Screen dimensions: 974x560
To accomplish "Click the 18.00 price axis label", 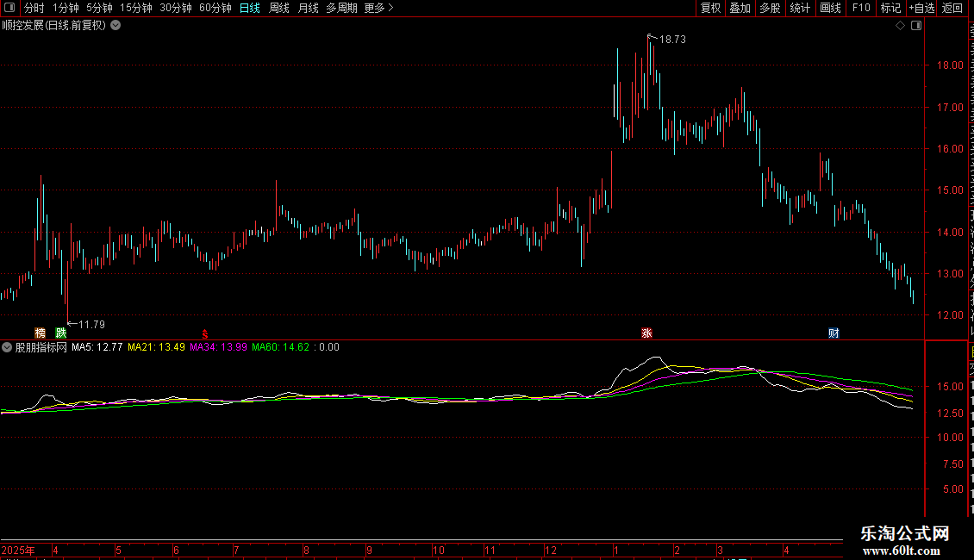I will (x=951, y=65).
